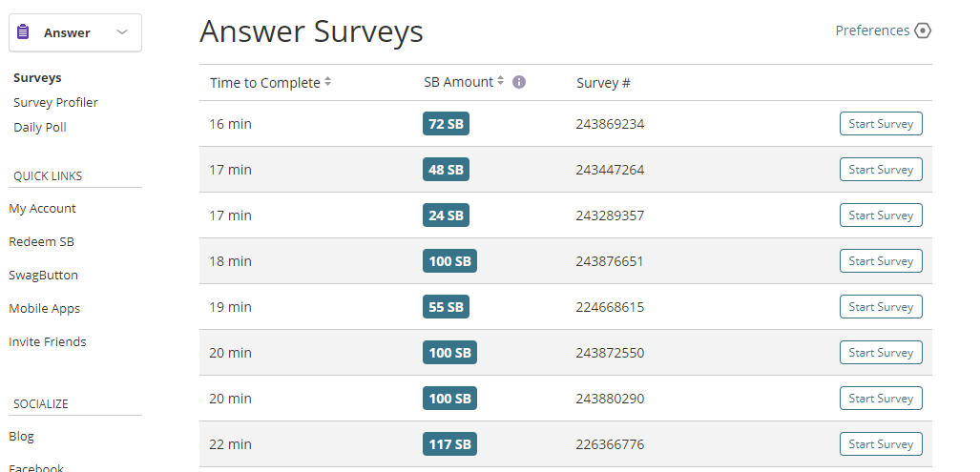Start survey 243869234
Screen dimensions: 980x472
click(881, 124)
